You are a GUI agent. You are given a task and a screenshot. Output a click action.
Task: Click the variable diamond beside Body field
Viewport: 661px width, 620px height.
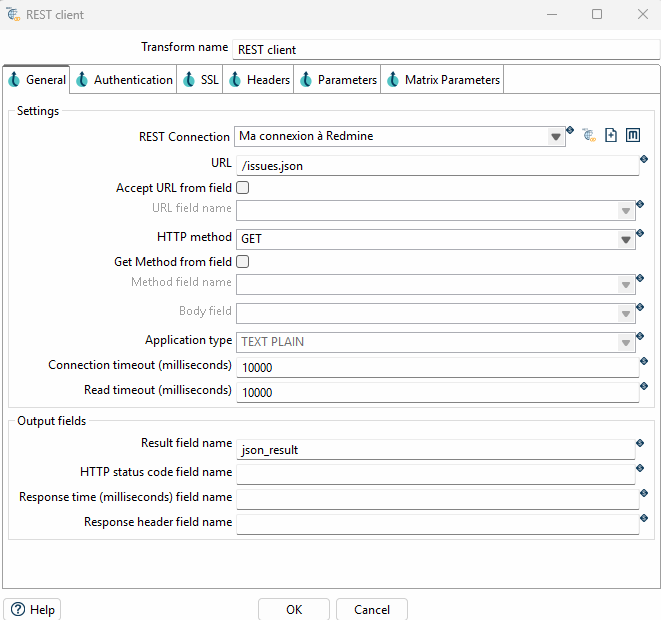640,307
